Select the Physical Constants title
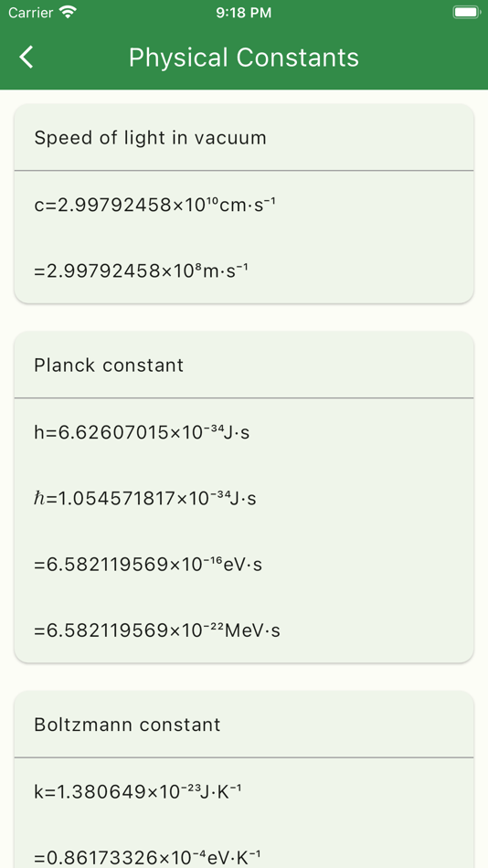Screen dimensions: 488x868 pyautogui.click(x=244, y=58)
